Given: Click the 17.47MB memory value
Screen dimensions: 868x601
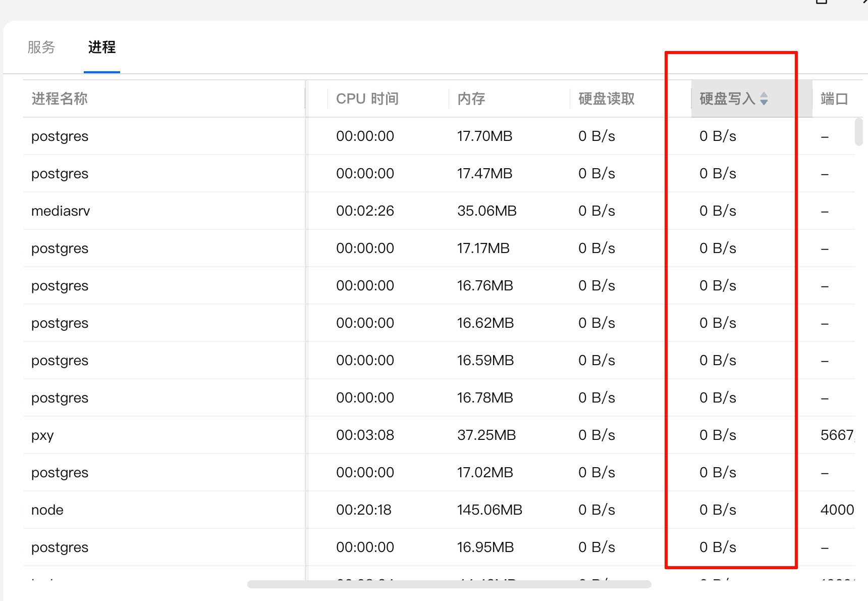Looking at the screenshot, I should (x=484, y=174).
